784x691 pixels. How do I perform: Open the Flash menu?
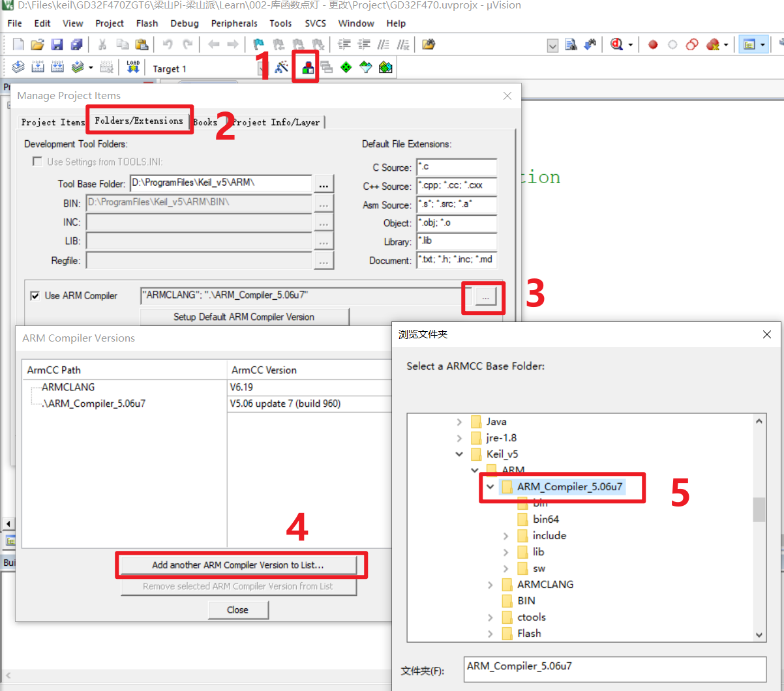(147, 23)
